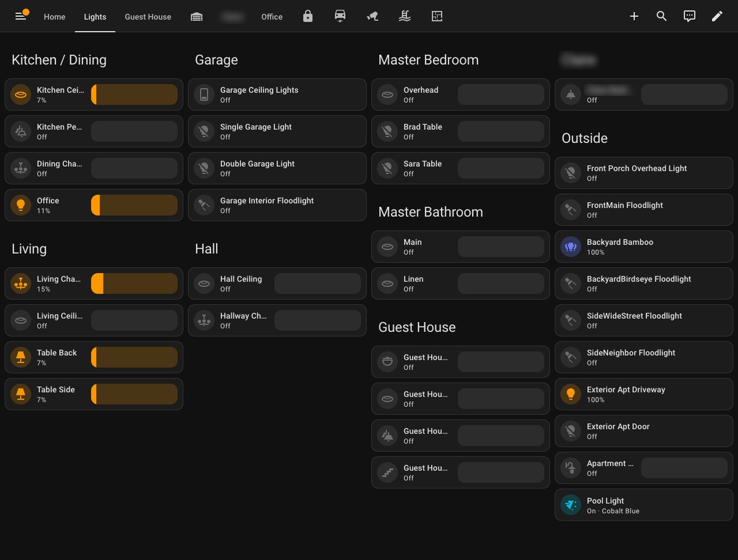
Task: Toggle the Office bulb icon
Action: 21,205
